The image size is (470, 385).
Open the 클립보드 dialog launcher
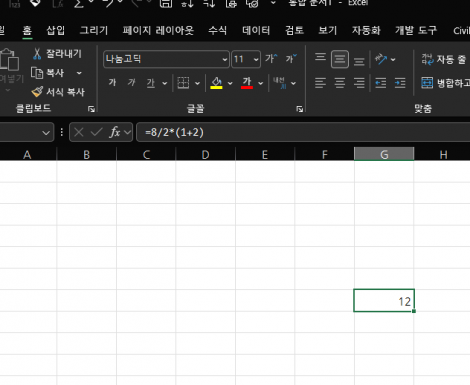pyautogui.click(x=91, y=109)
